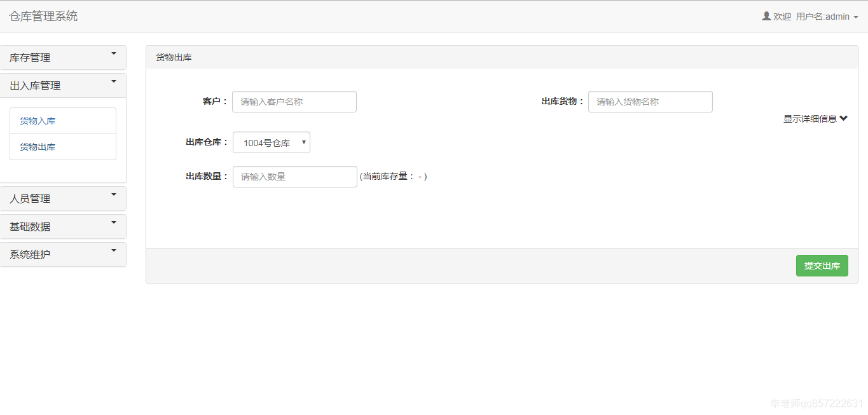Click the user profile icon beside 欢迎
The height and width of the screenshot is (415, 868).
(766, 16)
